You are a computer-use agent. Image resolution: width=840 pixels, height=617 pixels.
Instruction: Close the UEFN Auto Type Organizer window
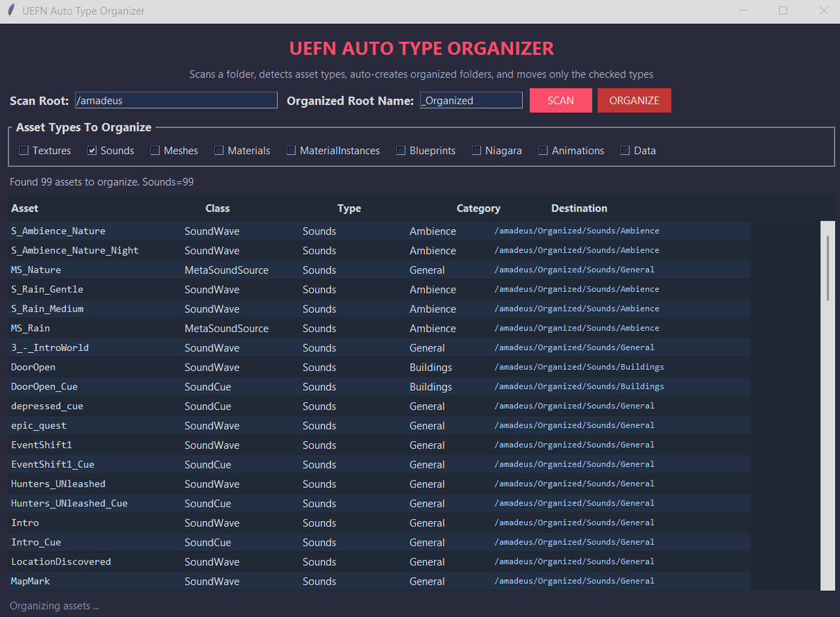[823, 11]
